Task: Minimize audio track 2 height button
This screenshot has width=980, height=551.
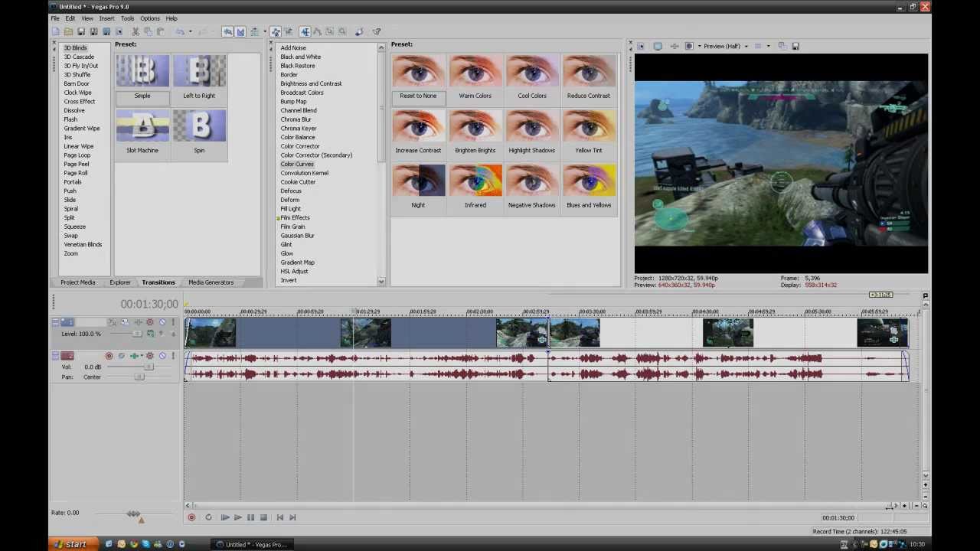Action: click(55, 354)
